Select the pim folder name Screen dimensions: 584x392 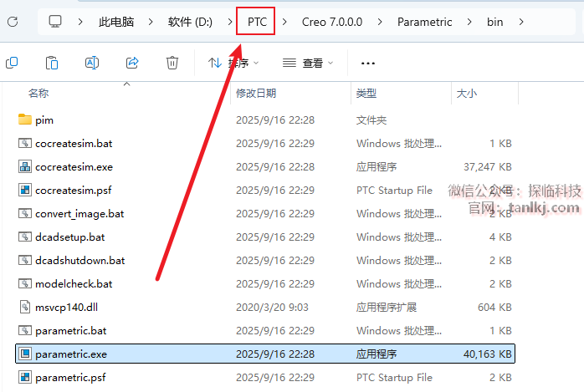(44, 120)
